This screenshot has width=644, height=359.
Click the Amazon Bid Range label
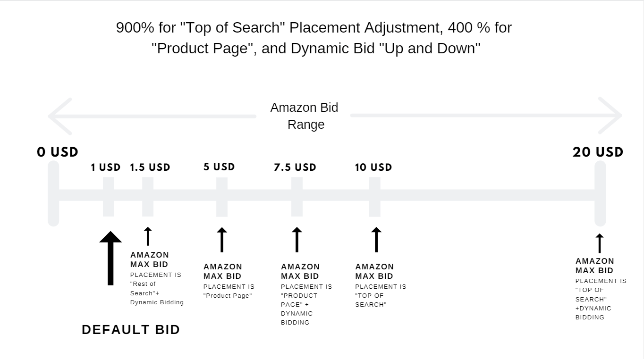pyautogui.click(x=305, y=116)
